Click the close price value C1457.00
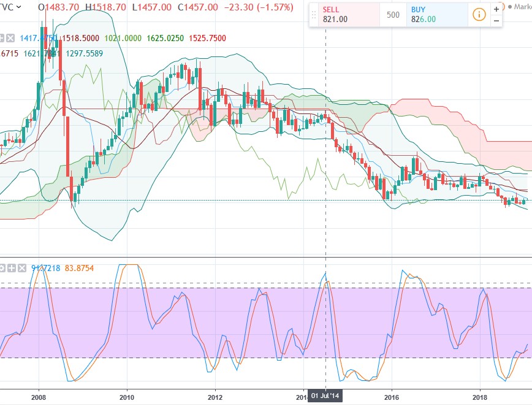Viewport: 532px width, 406px height. [x=198, y=7]
